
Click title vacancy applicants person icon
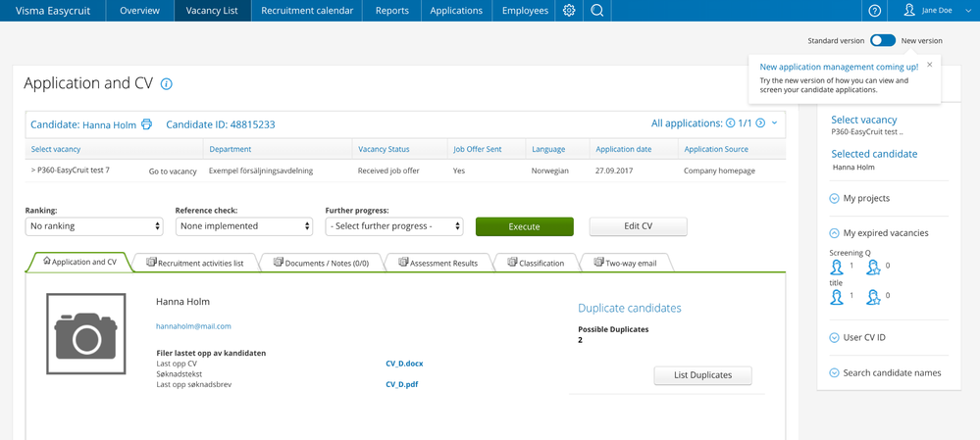(837, 297)
